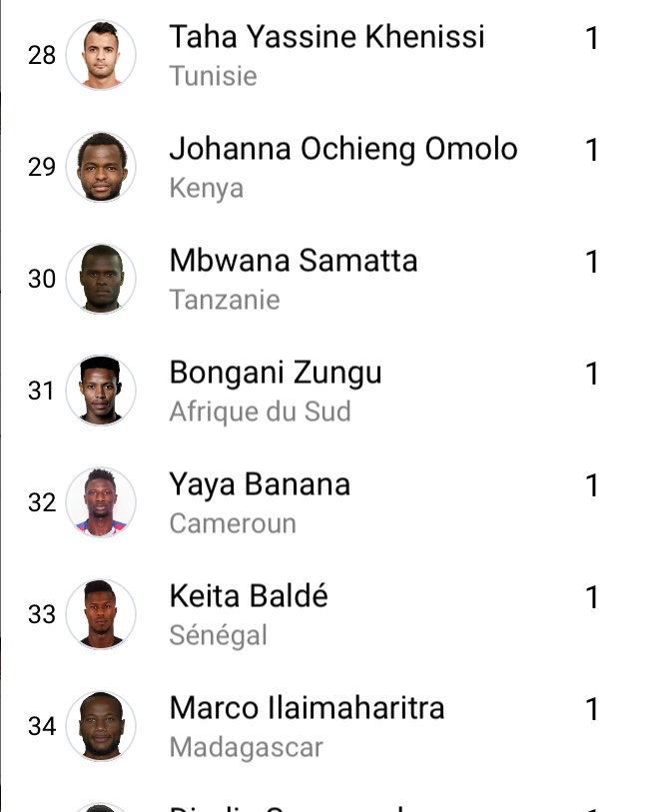Tap the Afrique du Sud label
The width and height of the screenshot is (648, 812).
261,411
